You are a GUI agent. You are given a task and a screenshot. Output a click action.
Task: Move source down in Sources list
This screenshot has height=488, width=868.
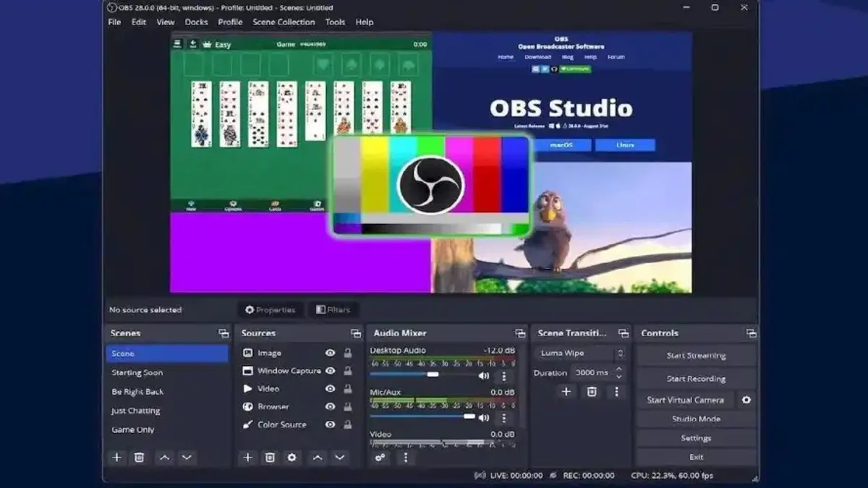[339, 457]
